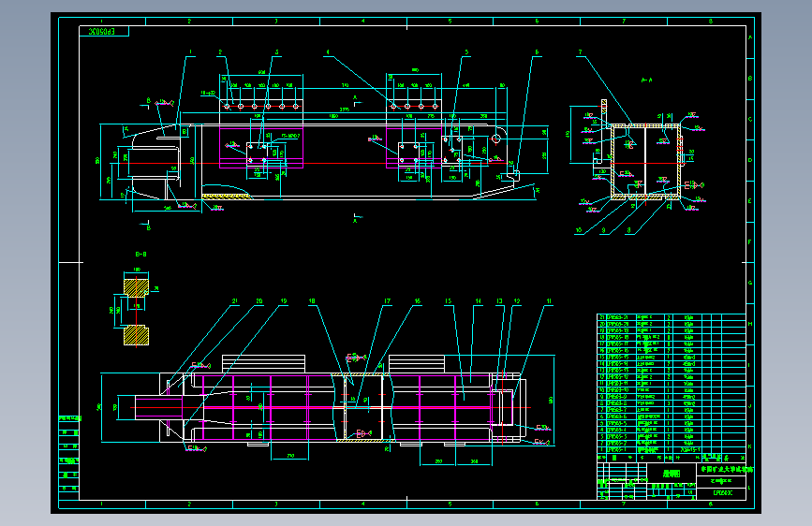Pick part callout number 4 above side view

click(327, 52)
